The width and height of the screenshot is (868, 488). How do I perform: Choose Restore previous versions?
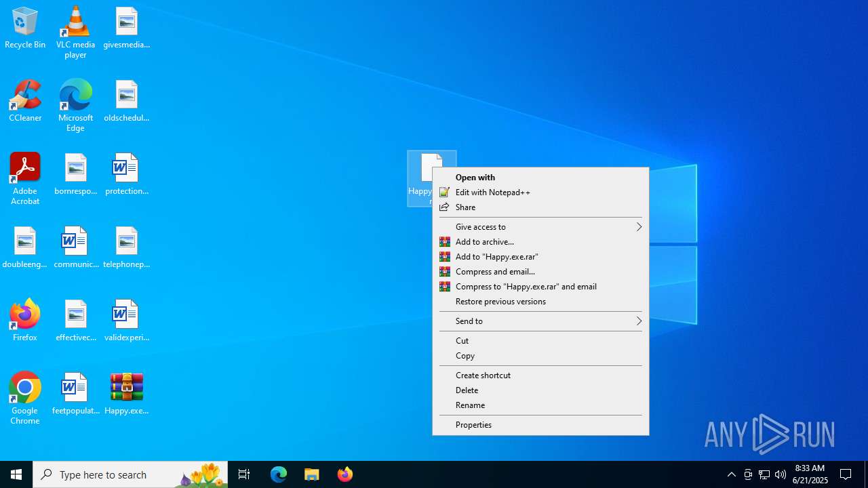540,302
